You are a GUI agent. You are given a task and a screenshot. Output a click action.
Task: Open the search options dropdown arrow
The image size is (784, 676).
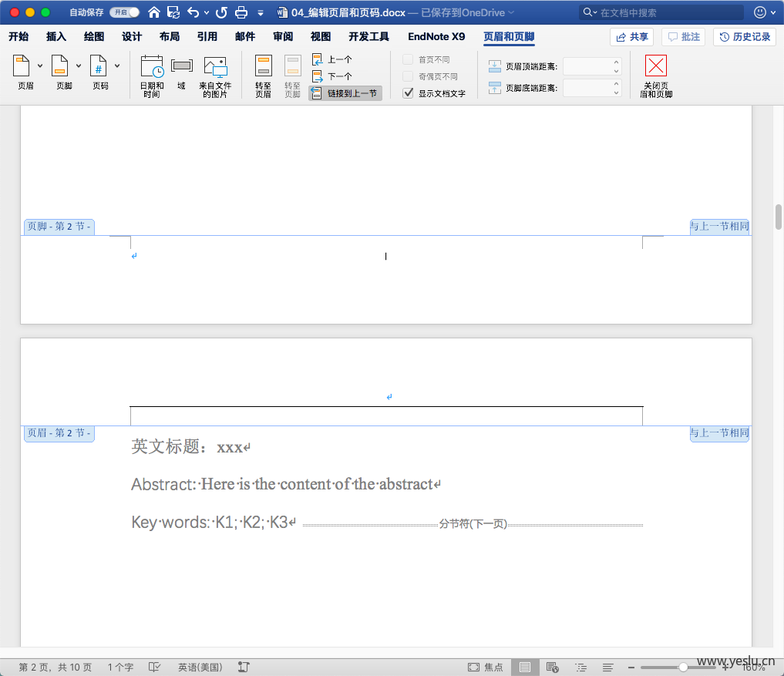tap(595, 12)
